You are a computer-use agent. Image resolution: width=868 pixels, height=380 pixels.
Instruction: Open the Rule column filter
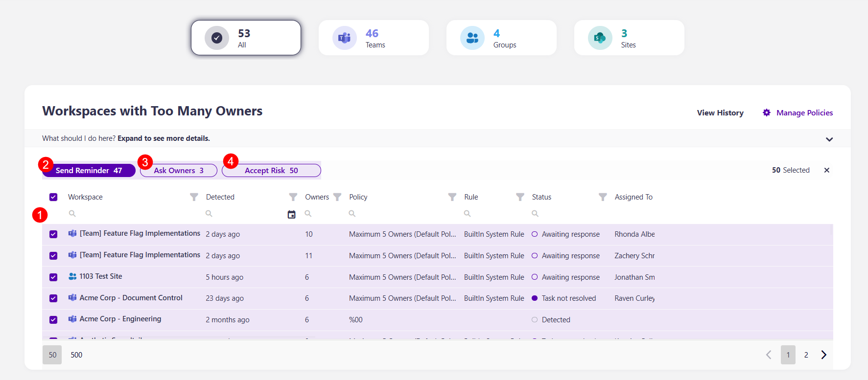coord(520,197)
